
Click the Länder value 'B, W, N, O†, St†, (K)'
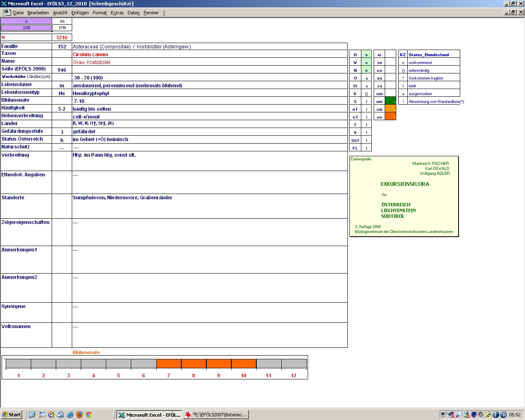pyautogui.click(x=93, y=123)
